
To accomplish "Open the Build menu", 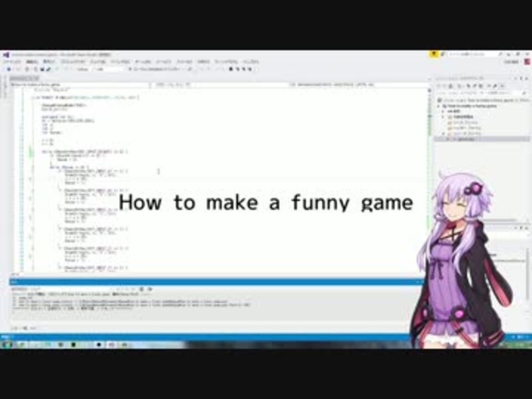I will (98, 62).
